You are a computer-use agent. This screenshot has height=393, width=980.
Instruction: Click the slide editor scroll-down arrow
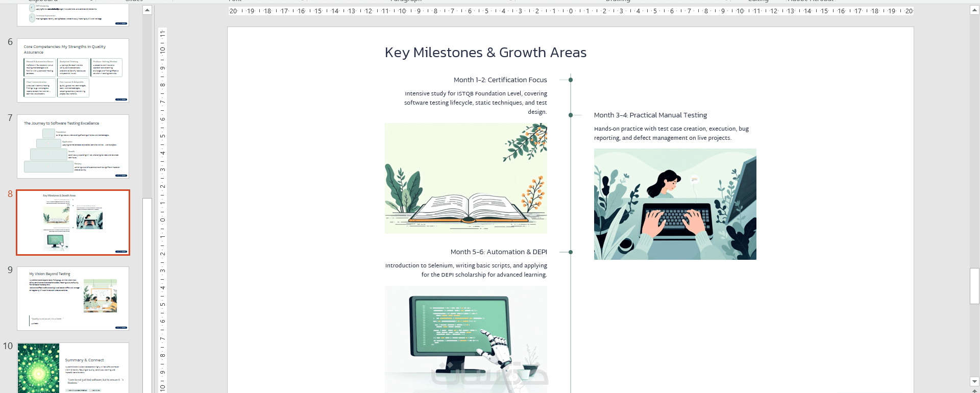pos(974,381)
